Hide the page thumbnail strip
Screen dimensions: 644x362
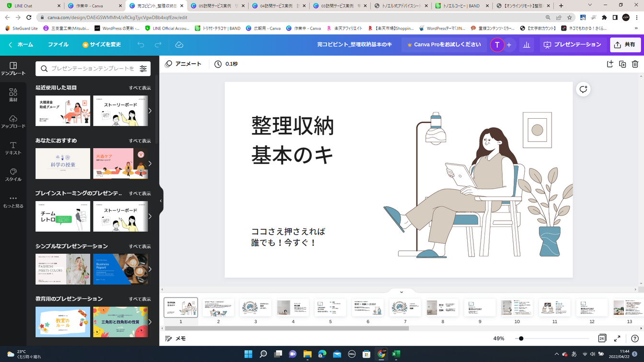(x=402, y=292)
